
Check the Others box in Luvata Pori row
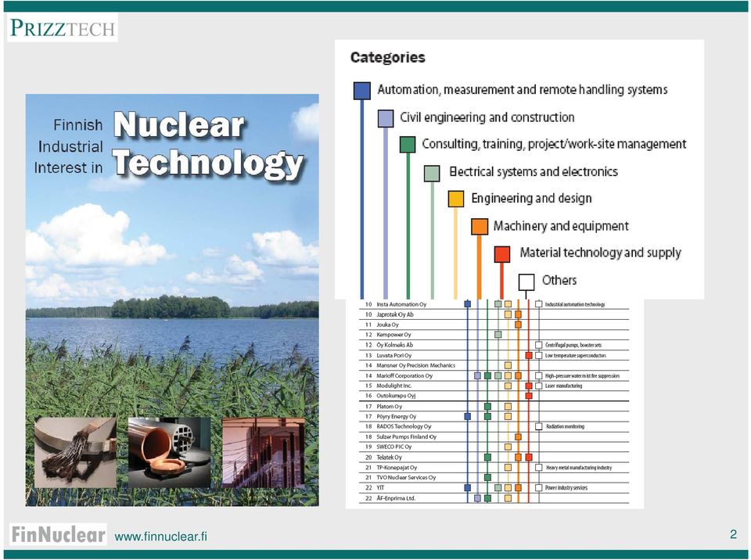coord(539,355)
